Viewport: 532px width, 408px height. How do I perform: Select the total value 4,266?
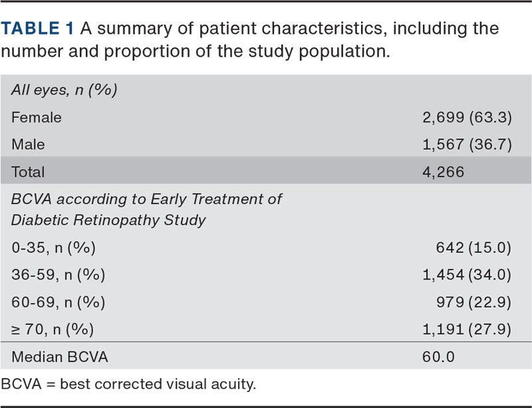[443, 172]
